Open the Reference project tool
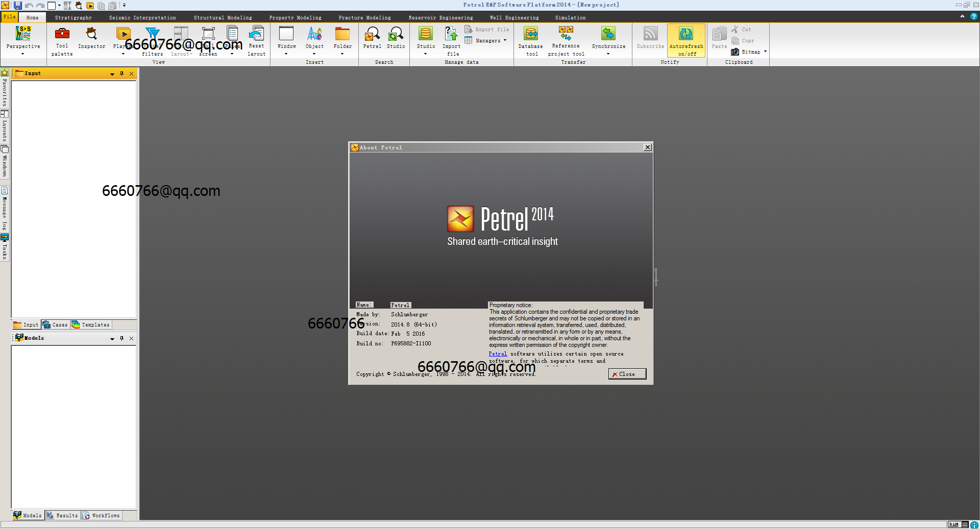 pyautogui.click(x=566, y=41)
